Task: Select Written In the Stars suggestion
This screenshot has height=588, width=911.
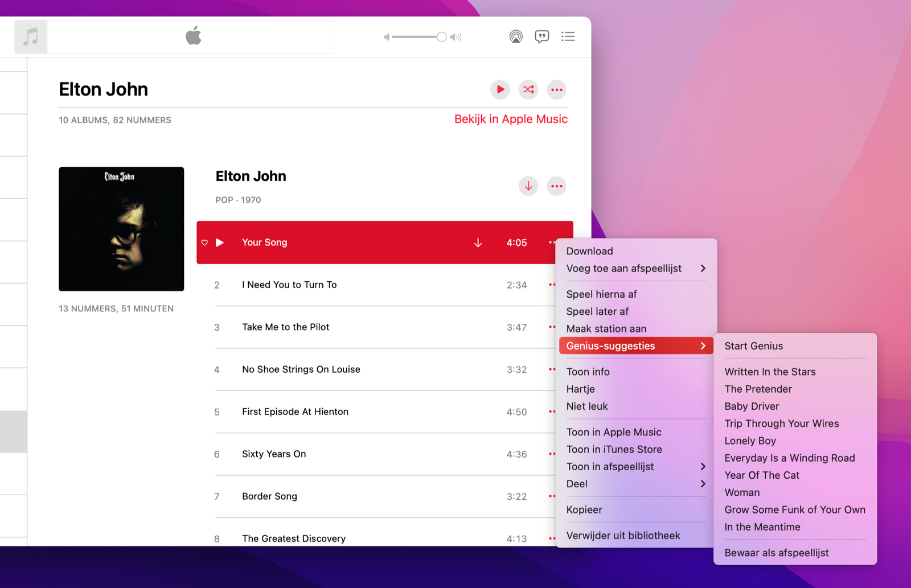Action: coord(795,372)
